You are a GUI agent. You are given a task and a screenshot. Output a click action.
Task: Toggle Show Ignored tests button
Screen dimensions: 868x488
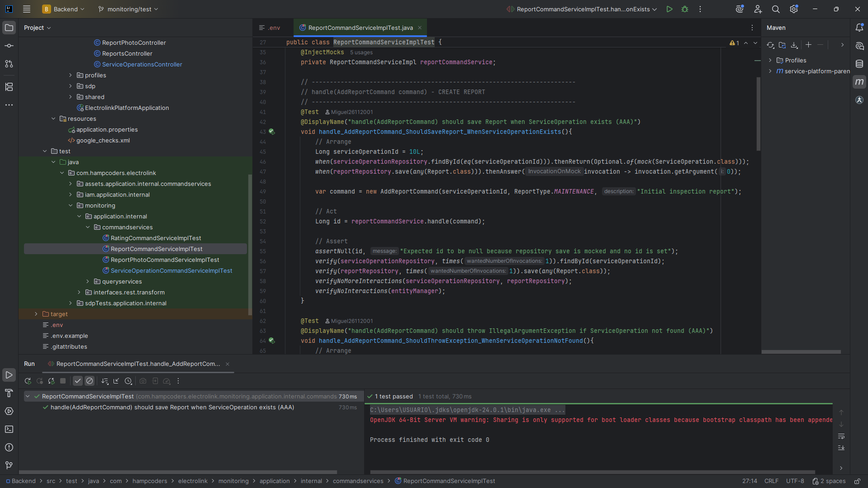click(x=90, y=381)
